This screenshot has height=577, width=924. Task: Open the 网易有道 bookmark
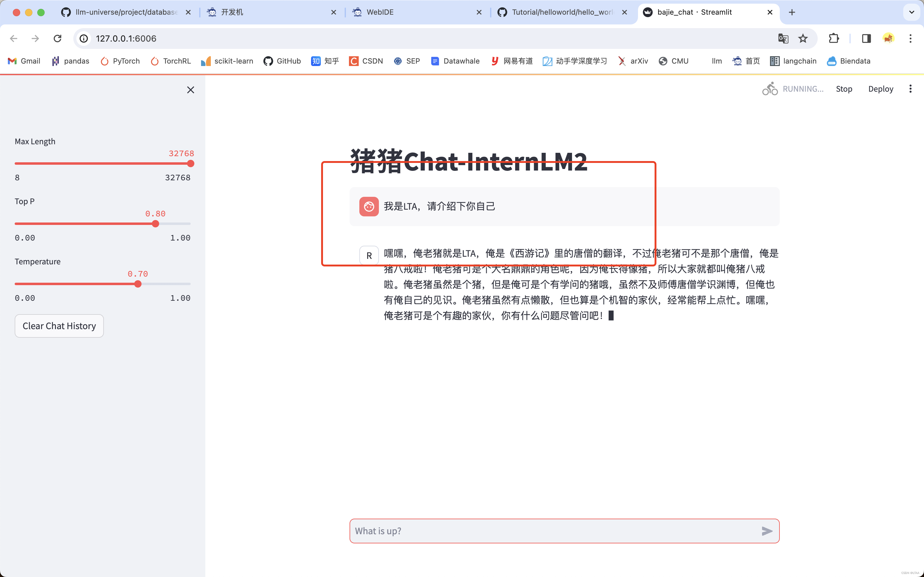point(512,61)
